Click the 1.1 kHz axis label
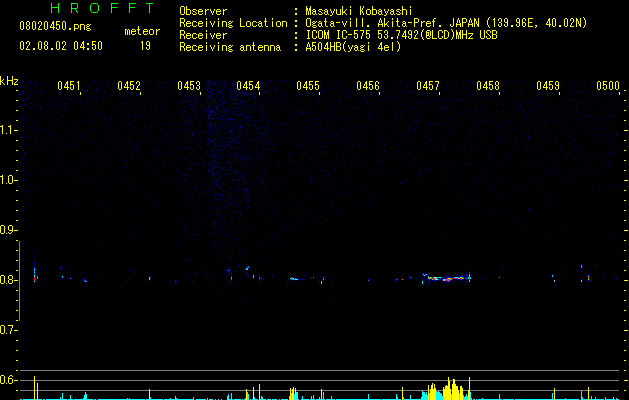Viewport: 629px width, 400px height. coord(8,130)
